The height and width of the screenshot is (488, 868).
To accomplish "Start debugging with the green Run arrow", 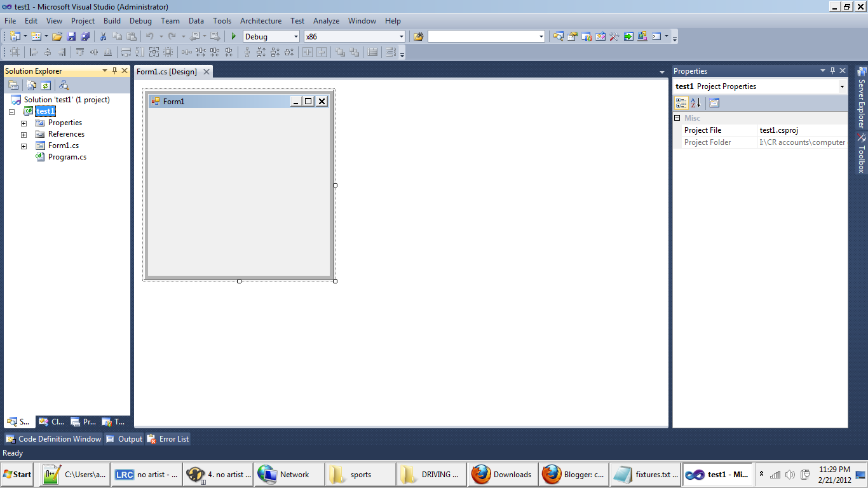I will pyautogui.click(x=233, y=36).
